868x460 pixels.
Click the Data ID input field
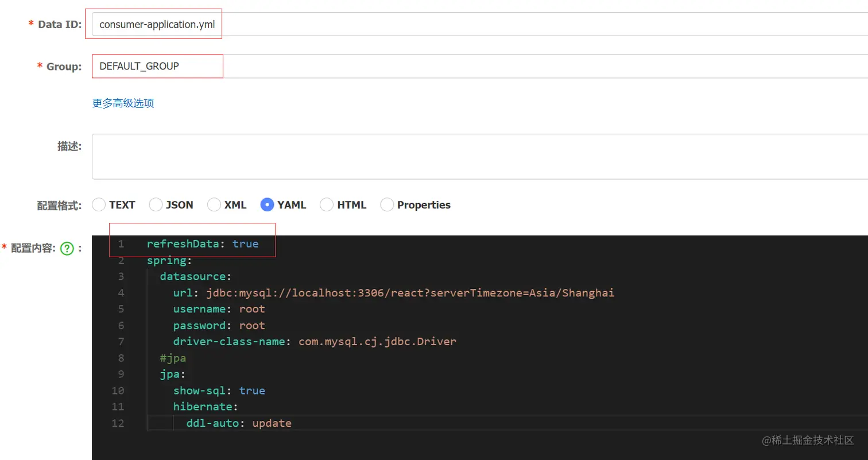pyautogui.click(x=402, y=25)
